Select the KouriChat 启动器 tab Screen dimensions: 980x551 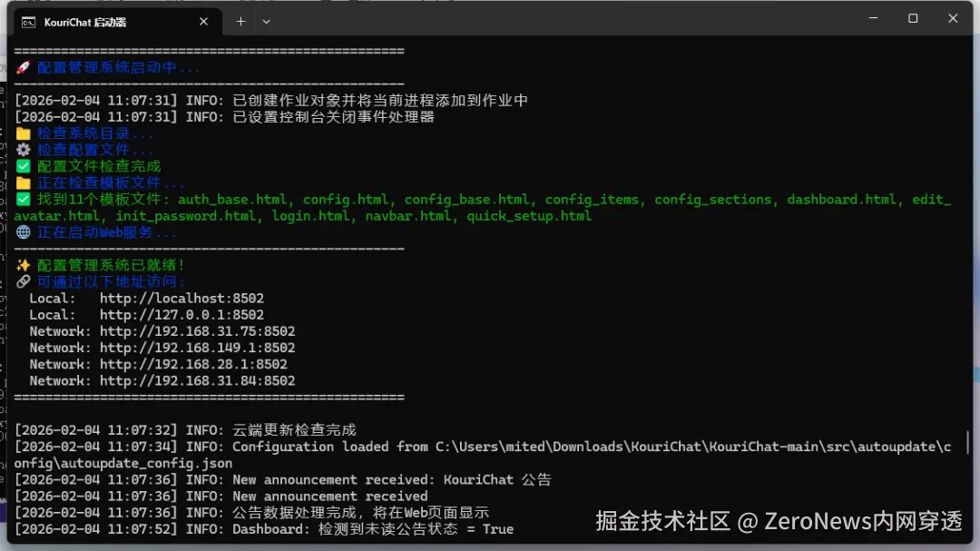click(x=115, y=22)
